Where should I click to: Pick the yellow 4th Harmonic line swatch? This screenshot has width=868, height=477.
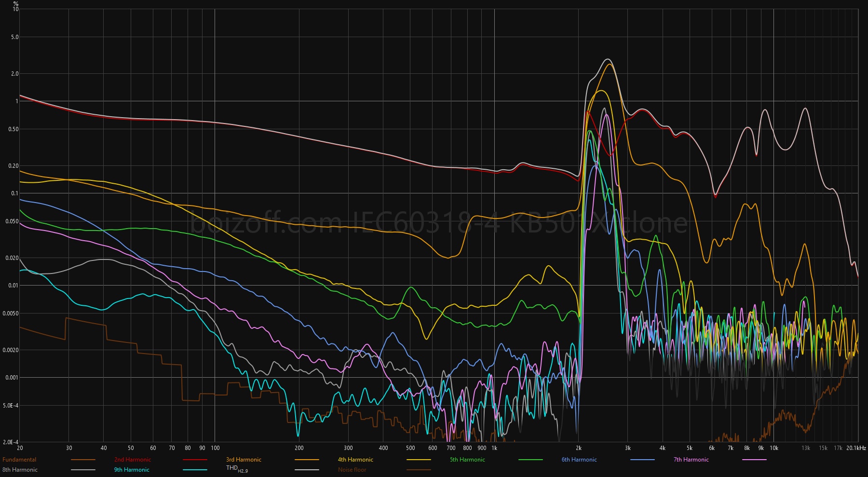tap(419, 460)
